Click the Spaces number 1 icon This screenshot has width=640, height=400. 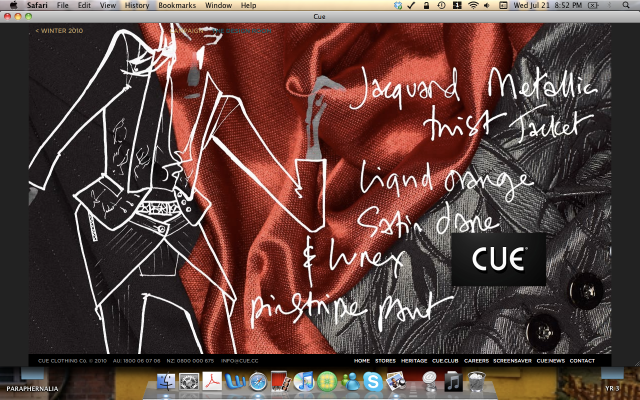pos(457,5)
